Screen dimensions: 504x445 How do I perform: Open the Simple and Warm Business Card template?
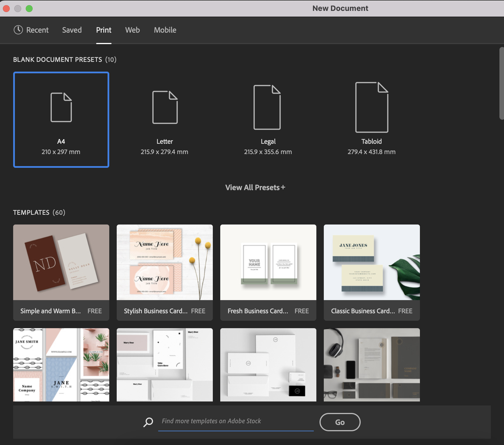click(61, 262)
